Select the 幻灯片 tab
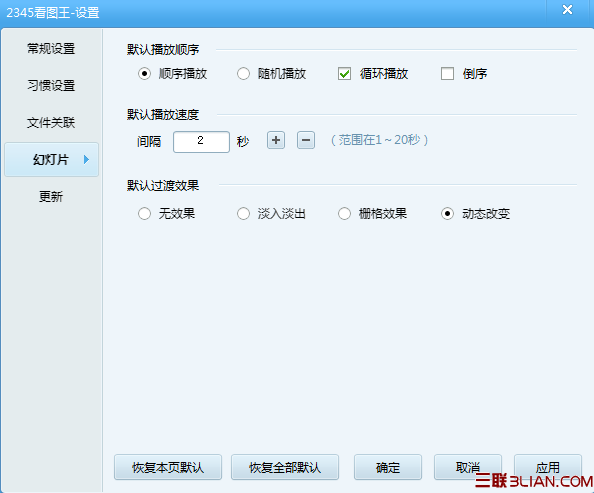 click(51, 160)
